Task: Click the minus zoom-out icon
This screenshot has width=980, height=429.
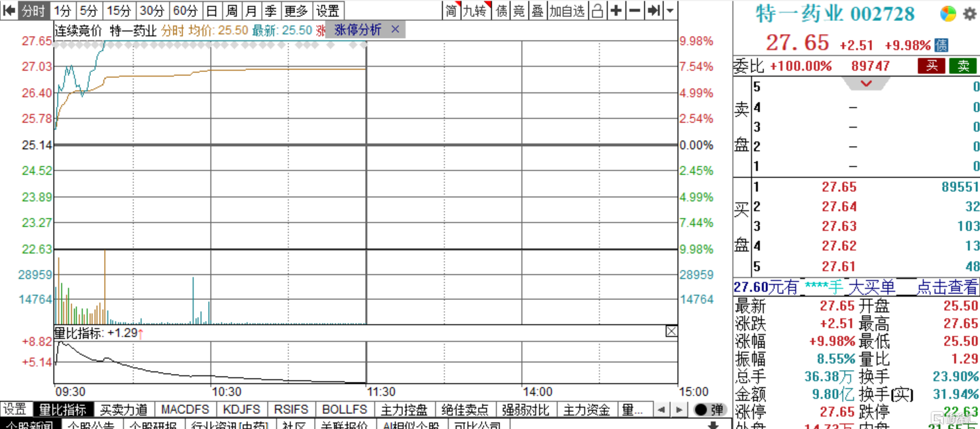Action: (635, 10)
